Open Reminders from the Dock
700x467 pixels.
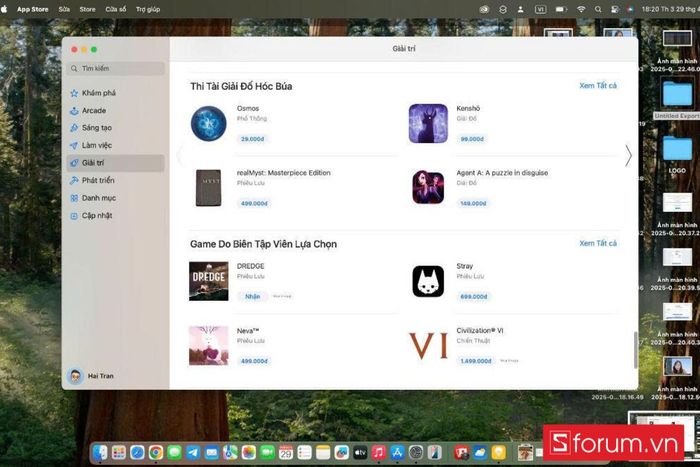click(x=304, y=453)
